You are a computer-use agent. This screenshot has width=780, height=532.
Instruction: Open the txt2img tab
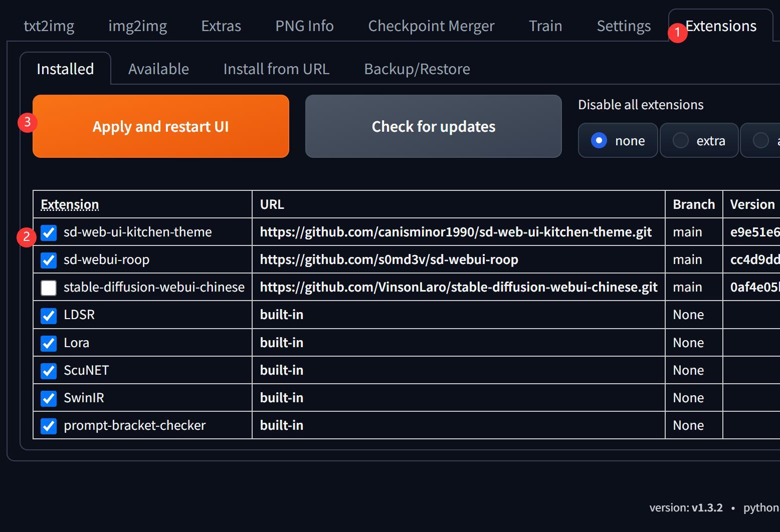click(x=49, y=26)
